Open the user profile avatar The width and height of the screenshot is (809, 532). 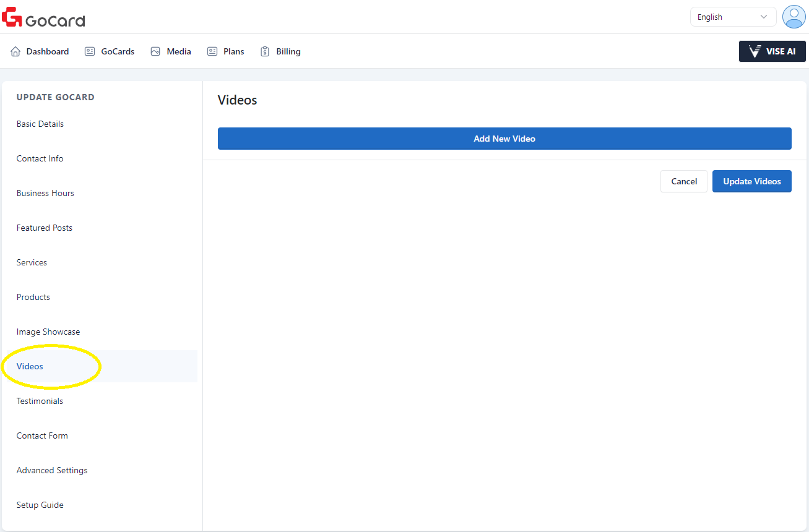[x=794, y=17]
